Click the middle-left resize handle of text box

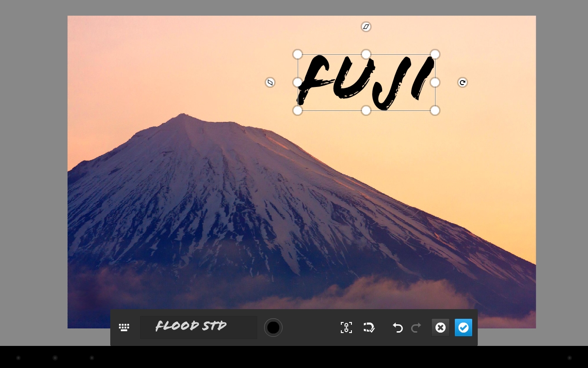pyautogui.click(x=298, y=82)
